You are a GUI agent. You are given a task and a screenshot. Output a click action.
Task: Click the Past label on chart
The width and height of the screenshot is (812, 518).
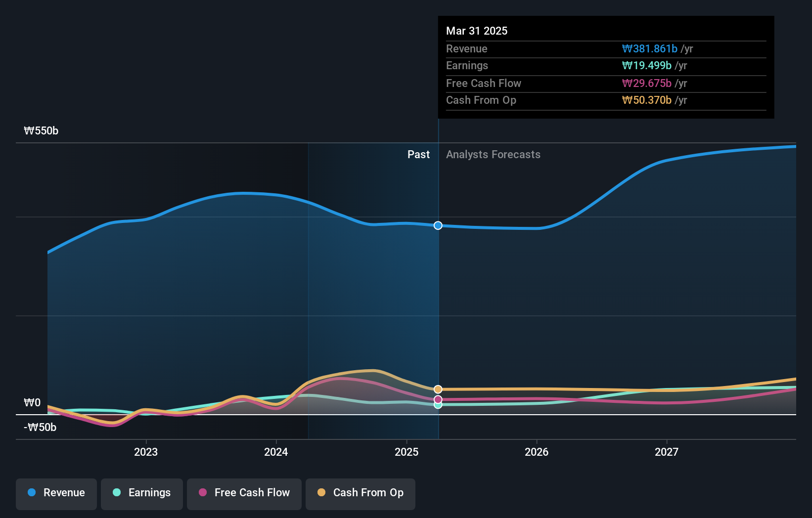pyautogui.click(x=418, y=155)
